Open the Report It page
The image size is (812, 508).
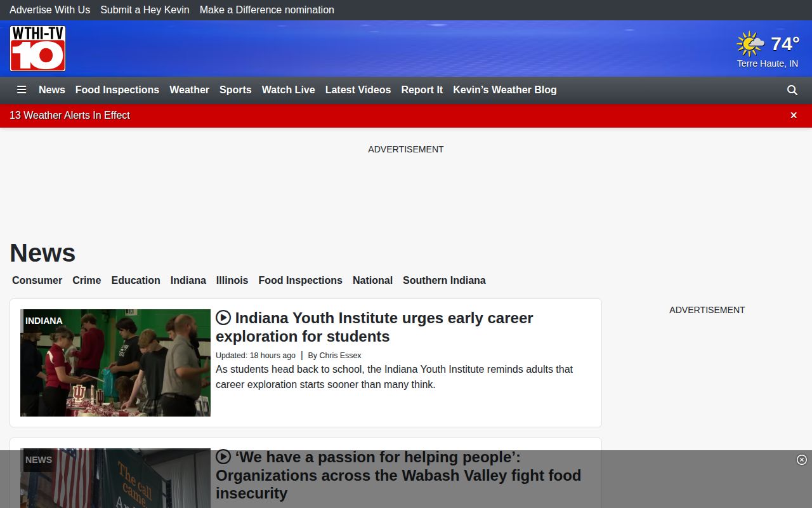click(422, 90)
